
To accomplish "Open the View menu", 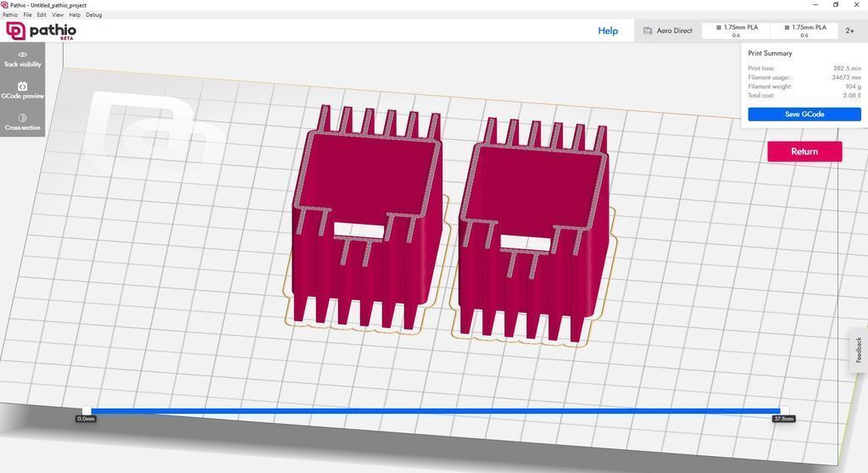I will [x=58, y=15].
